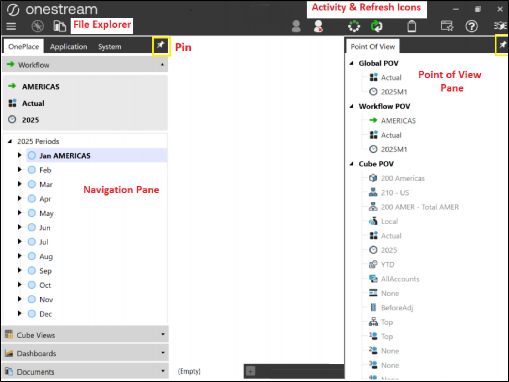Image resolution: width=509 pixels, height=382 pixels.
Task: Open the hamburger main menu
Action: [x=11, y=26]
